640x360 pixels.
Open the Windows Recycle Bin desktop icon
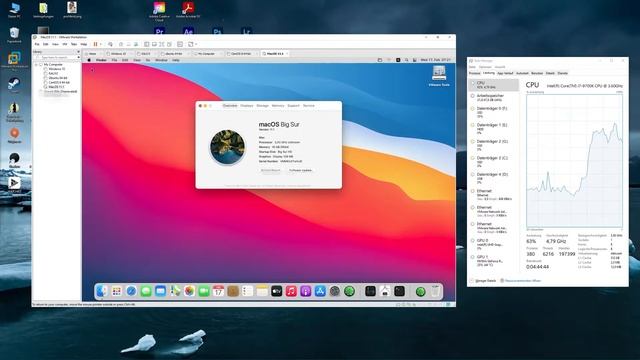14,35
